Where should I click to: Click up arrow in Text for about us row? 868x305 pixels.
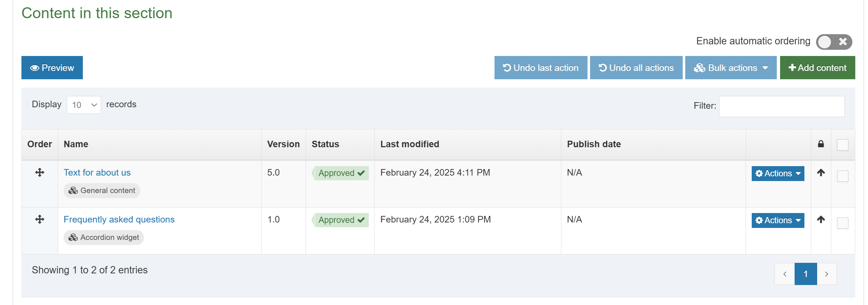(821, 173)
